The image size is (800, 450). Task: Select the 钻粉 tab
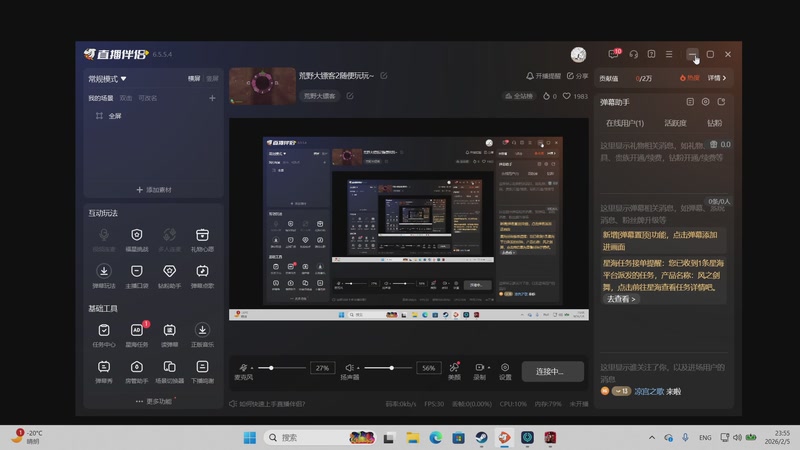click(714, 123)
